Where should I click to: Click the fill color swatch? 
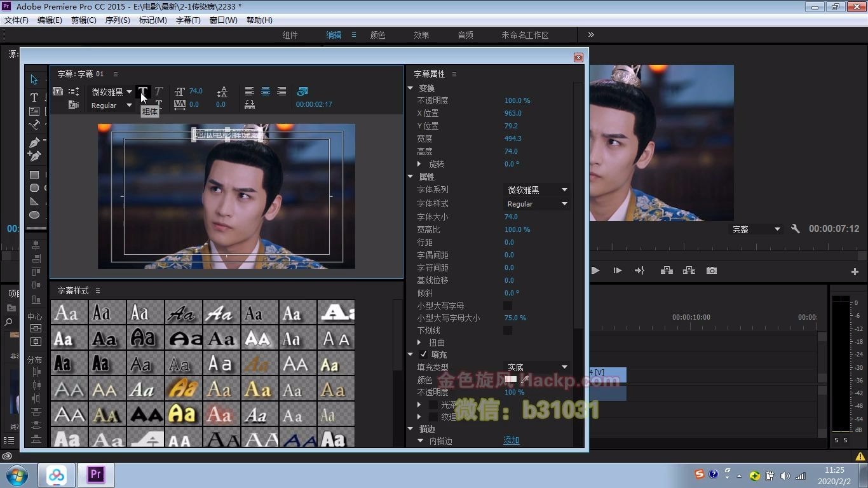(x=511, y=379)
